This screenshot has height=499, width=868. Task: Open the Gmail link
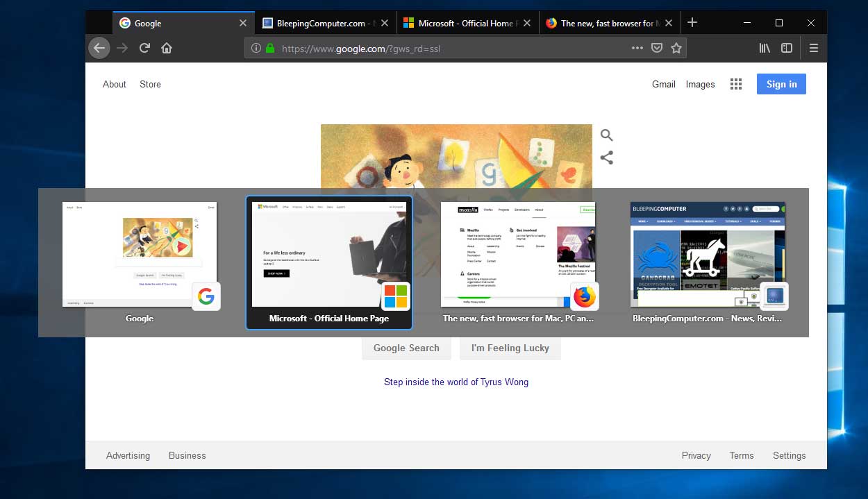664,84
